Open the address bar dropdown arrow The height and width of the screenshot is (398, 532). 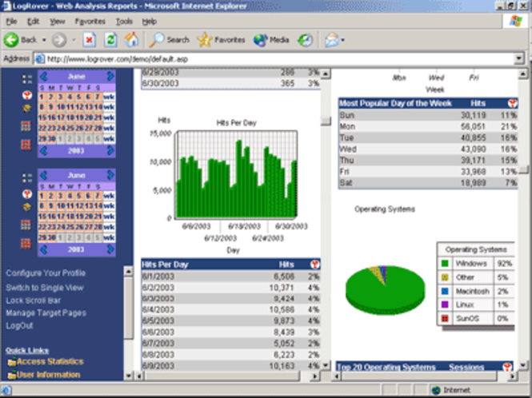click(x=518, y=58)
